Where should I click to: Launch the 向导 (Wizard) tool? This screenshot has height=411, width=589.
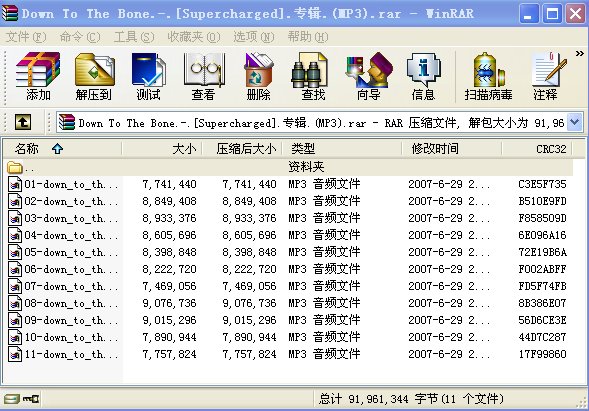pyautogui.click(x=369, y=77)
